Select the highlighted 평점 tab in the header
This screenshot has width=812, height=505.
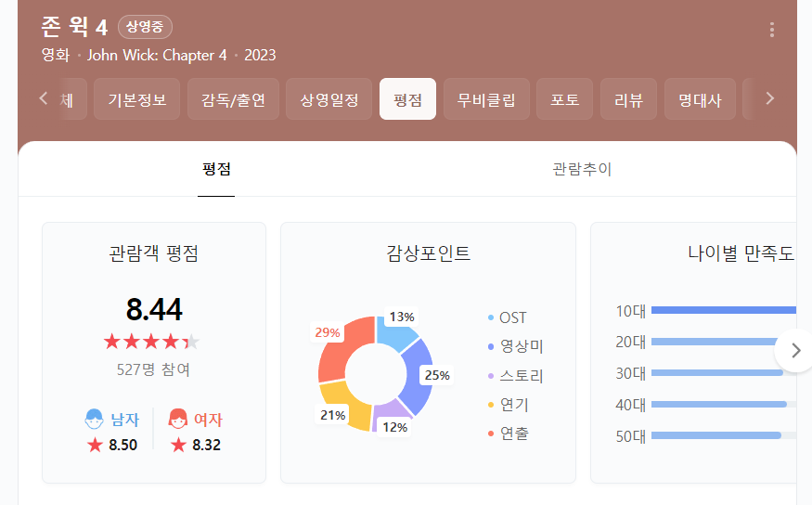[407, 99]
